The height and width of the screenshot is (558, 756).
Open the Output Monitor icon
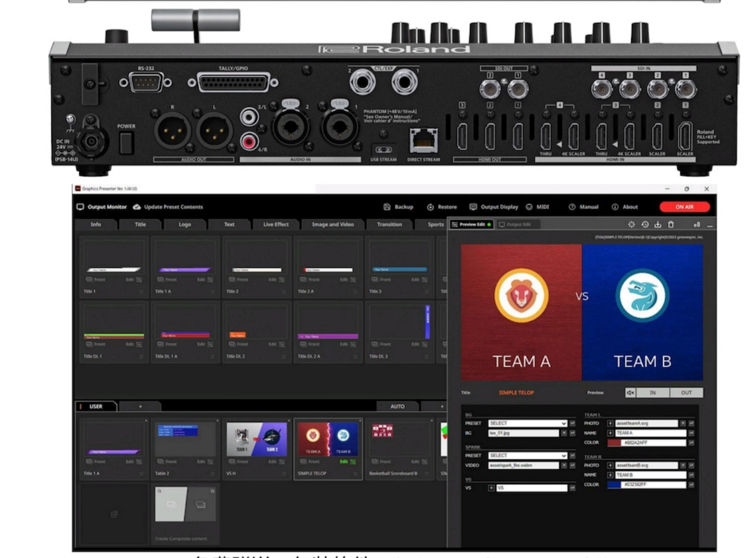(80, 207)
